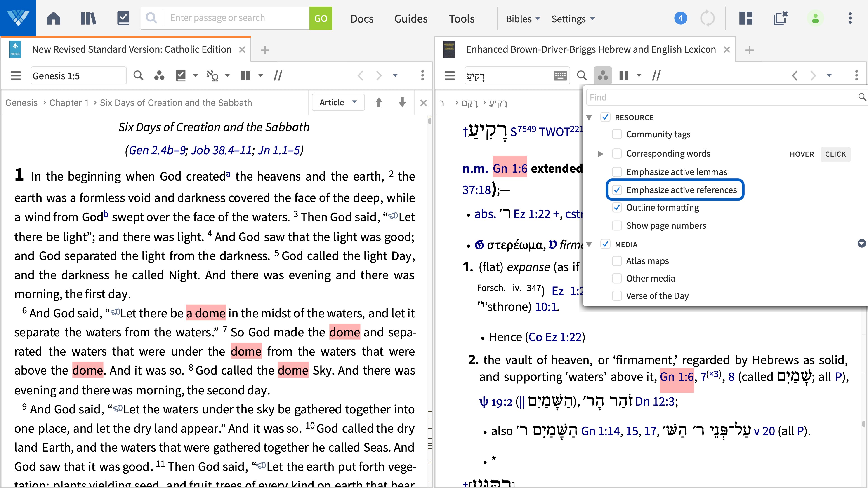Click the sync status circular arrows icon
868x488 pixels.
coord(707,18)
